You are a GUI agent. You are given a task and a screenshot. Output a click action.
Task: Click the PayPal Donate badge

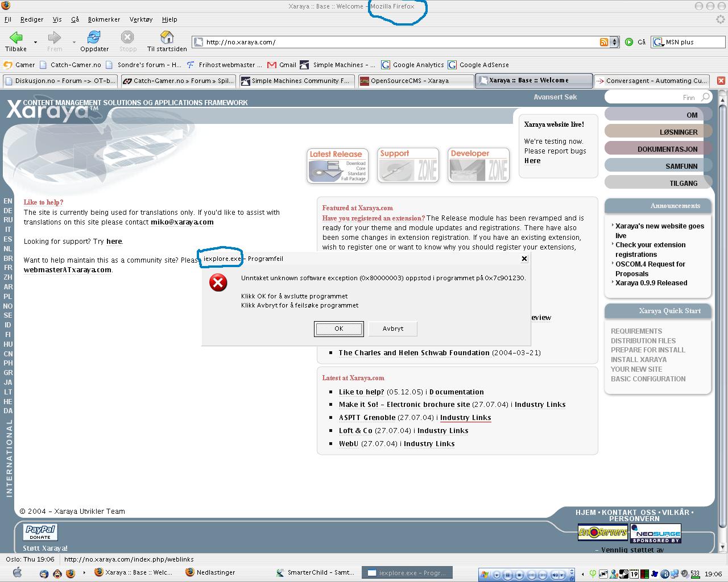tap(40, 532)
